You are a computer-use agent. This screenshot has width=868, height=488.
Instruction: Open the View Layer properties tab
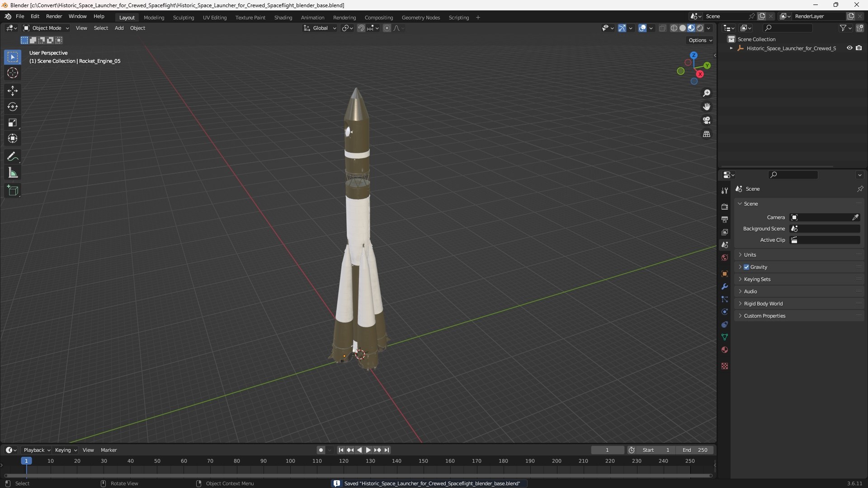coord(725,232)
